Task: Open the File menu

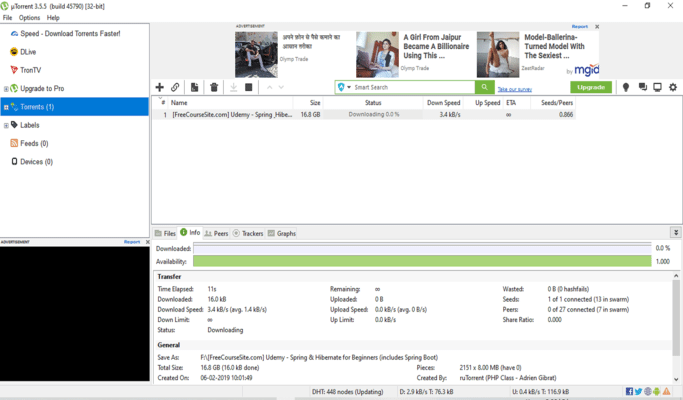Action: [x=7, y=18]
